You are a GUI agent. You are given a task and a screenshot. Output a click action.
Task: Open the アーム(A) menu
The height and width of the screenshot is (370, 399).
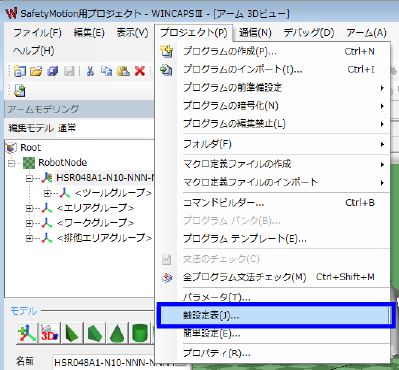(x=366, y=33)
